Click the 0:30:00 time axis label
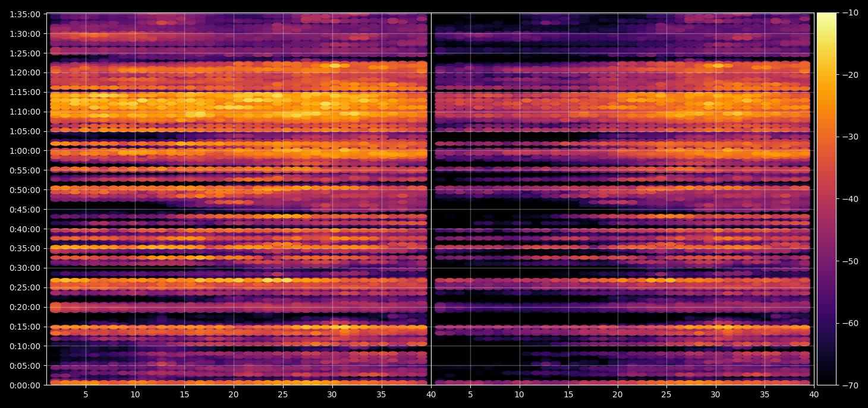Image resolution: width=868 pixels, height=408 pixels. coord(25,268)
